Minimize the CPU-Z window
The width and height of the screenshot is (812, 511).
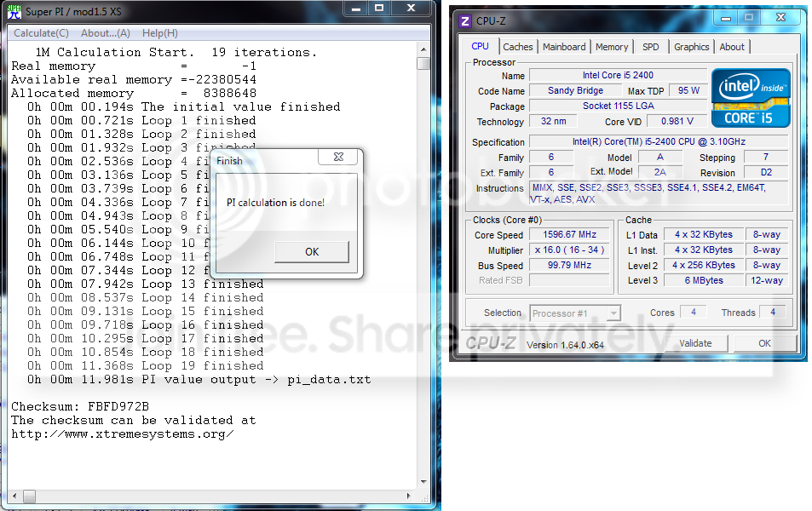726,18
